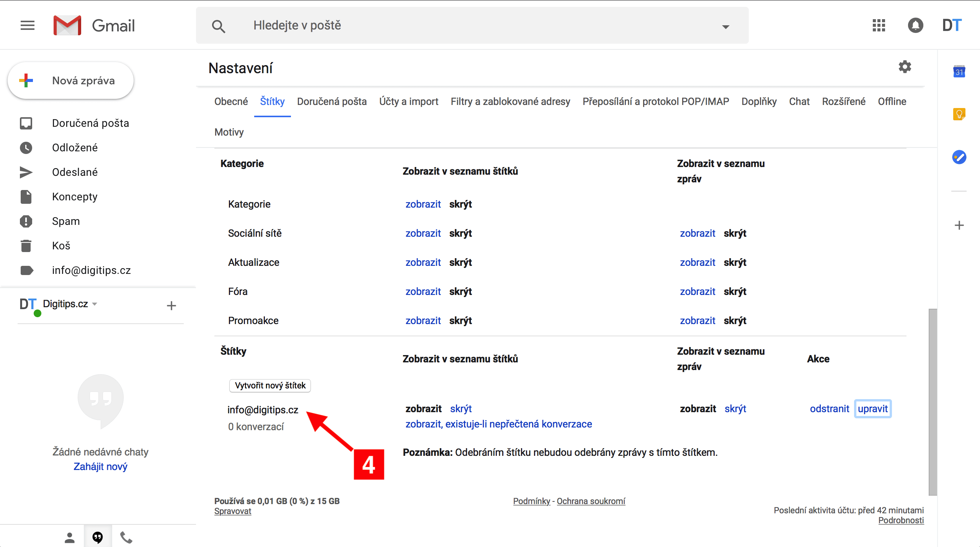Switch to the Filtry a zablokované adresy tab
This screenshot has width=980, height=547.
[510, 102]
